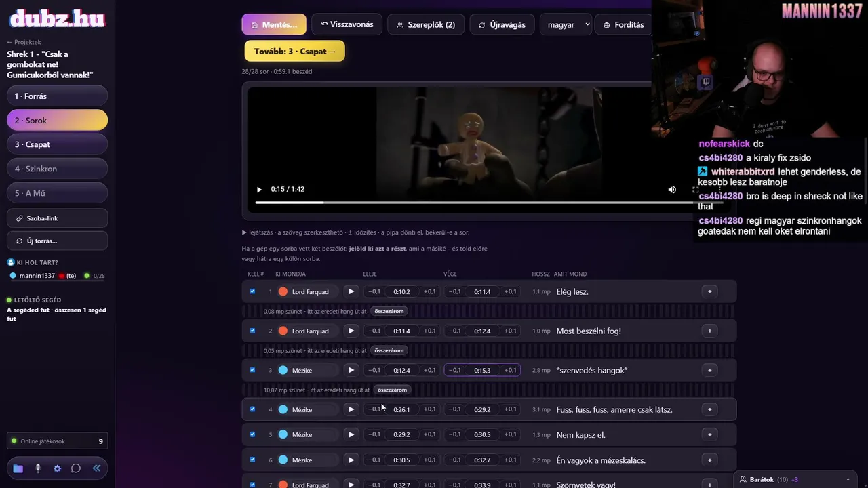Uncheck the line 1 "Elég lesz." checkbox
Screen dimensions: 868x488
[x=252, y=291]
